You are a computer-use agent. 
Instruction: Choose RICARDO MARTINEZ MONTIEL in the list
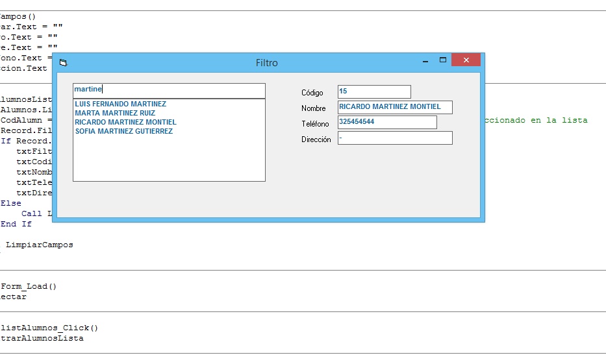pyautogui.click(x=125, y=122)
